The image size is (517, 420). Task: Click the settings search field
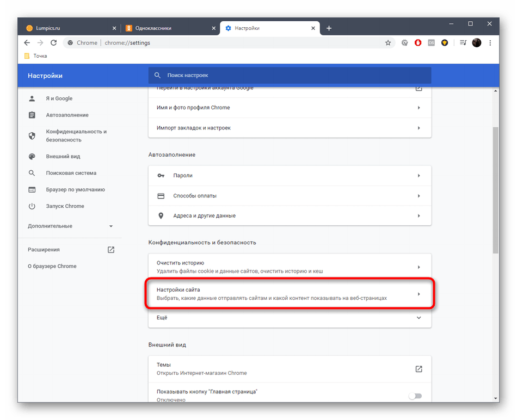[290, 75]
